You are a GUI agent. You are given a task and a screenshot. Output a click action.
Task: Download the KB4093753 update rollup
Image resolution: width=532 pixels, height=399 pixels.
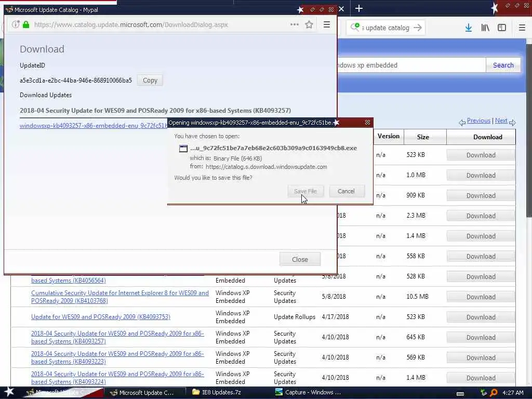coord(481,317)
